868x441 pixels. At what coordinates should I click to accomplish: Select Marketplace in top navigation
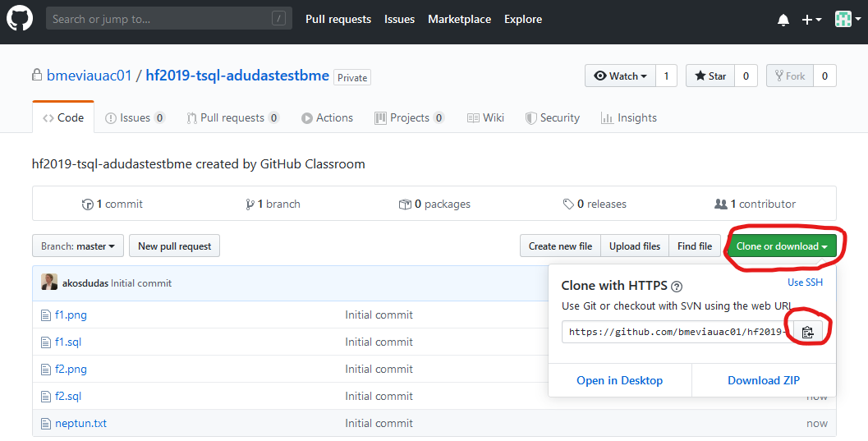(459, 19)
